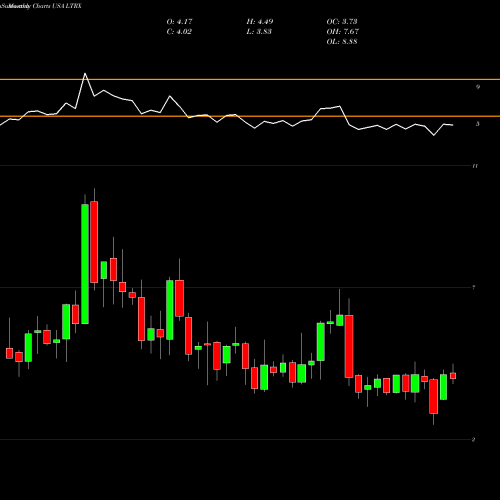Click the last red candlestick on chart
Image resolution: width=500 pixels, height=500 pixels.
pyautogui.click(x=453, y=376)
